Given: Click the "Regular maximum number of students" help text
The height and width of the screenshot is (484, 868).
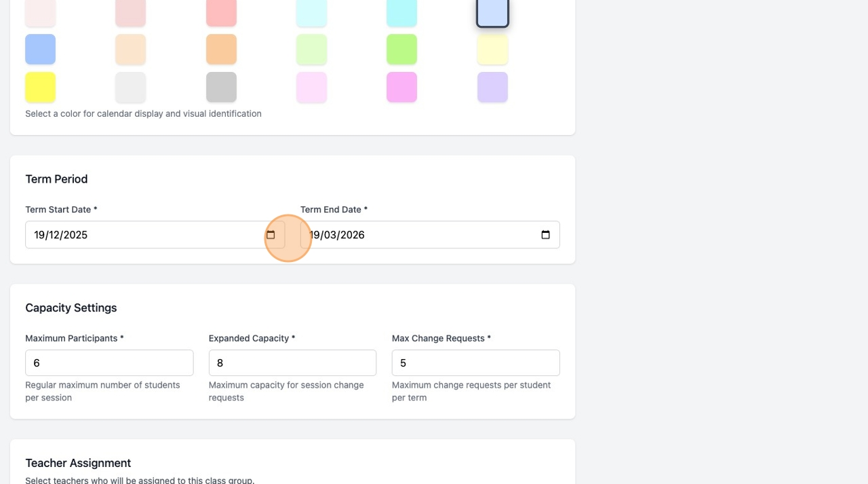Looking at the screenshot, I should (102, 391).
